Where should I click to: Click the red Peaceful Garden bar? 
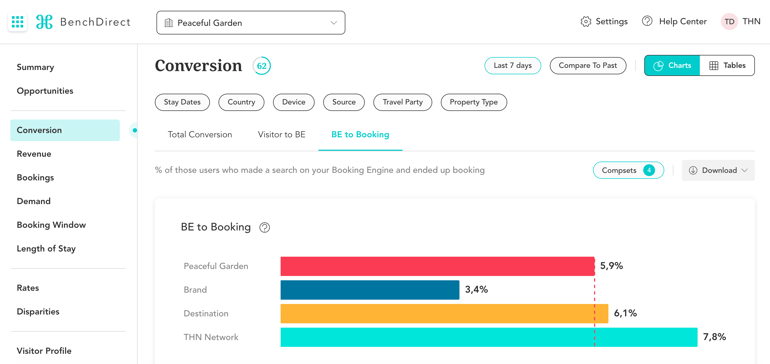(x=438, y=266)
